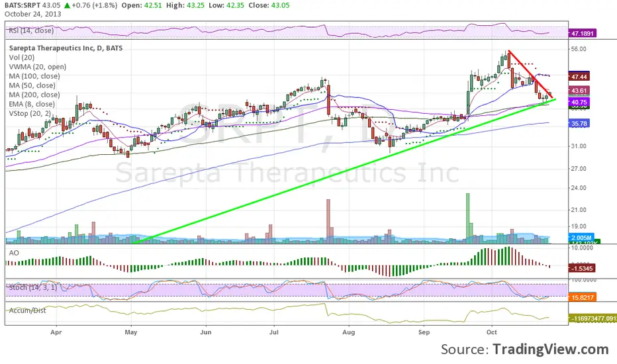The height and width of the screenshot is (364, 617).
Task: Click the EMA (8, close) legend entry
Action: 32,105
